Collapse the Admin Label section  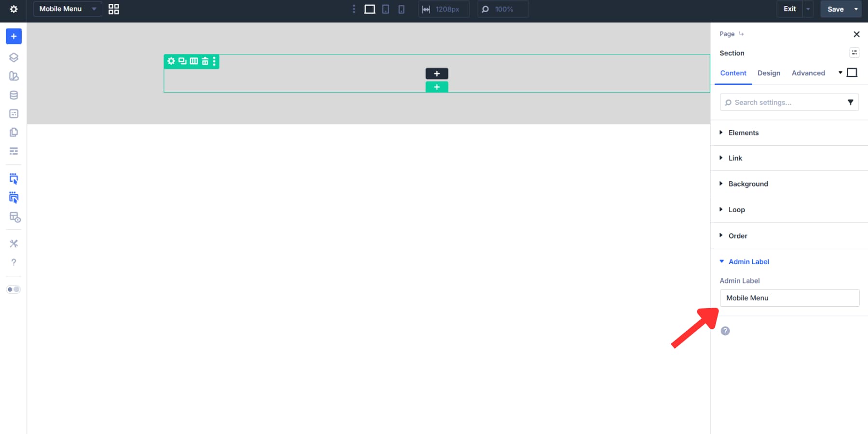pyautogui.click(x=748, y=261)
